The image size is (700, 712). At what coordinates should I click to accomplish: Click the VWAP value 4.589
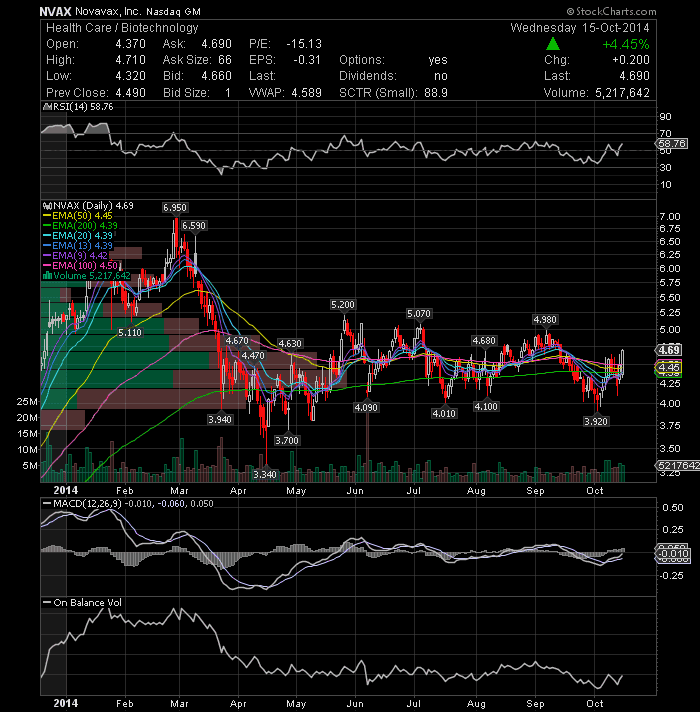tap(306, 93)
